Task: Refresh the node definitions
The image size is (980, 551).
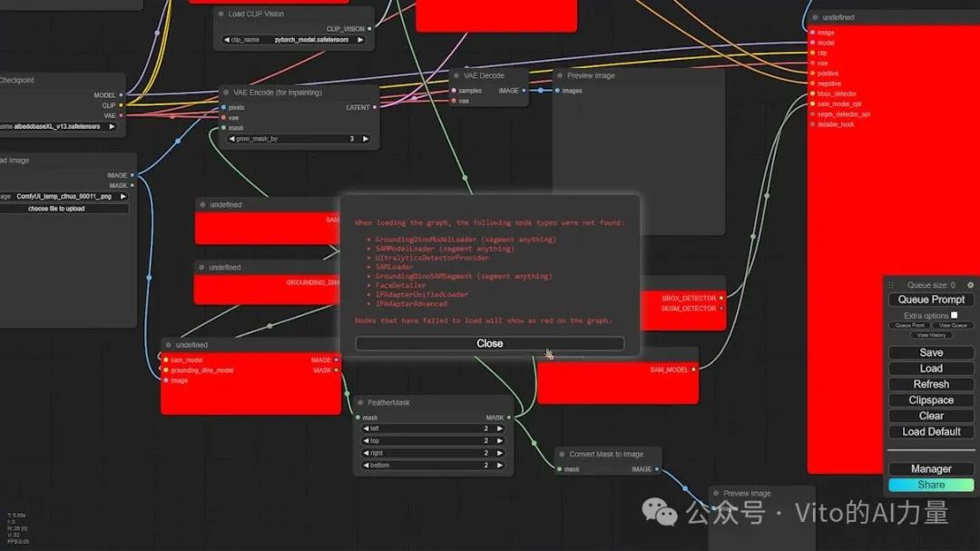Action: (x=931, y=384)
